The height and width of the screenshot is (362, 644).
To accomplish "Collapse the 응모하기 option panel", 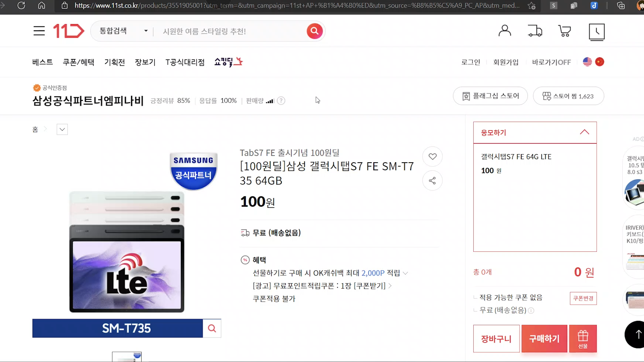I will click(584, 132).
